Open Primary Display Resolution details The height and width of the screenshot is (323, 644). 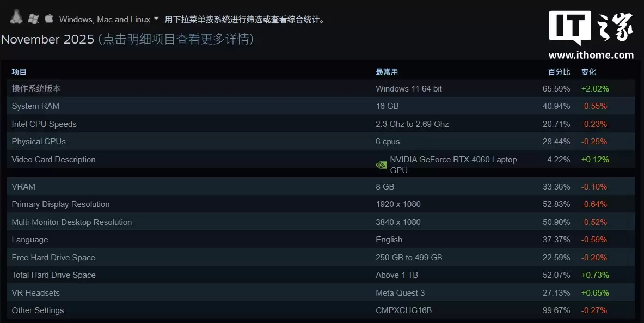pos(60,204)
